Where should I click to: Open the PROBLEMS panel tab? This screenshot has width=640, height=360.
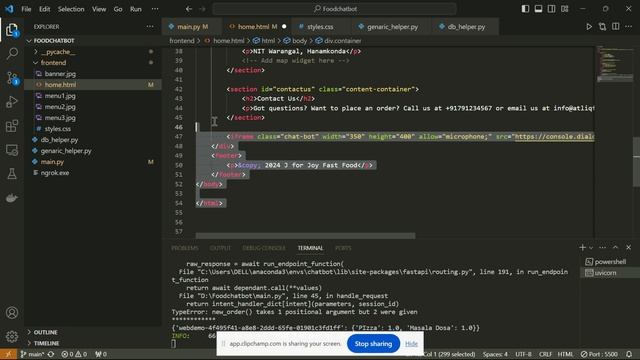point(184,248)
